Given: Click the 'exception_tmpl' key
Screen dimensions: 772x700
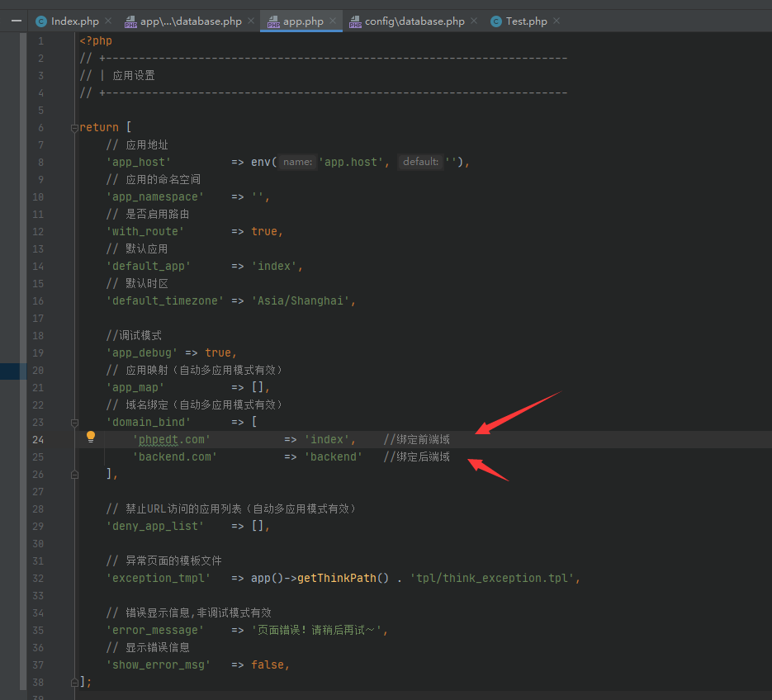Looking at the screenshot, I should 158,578.
